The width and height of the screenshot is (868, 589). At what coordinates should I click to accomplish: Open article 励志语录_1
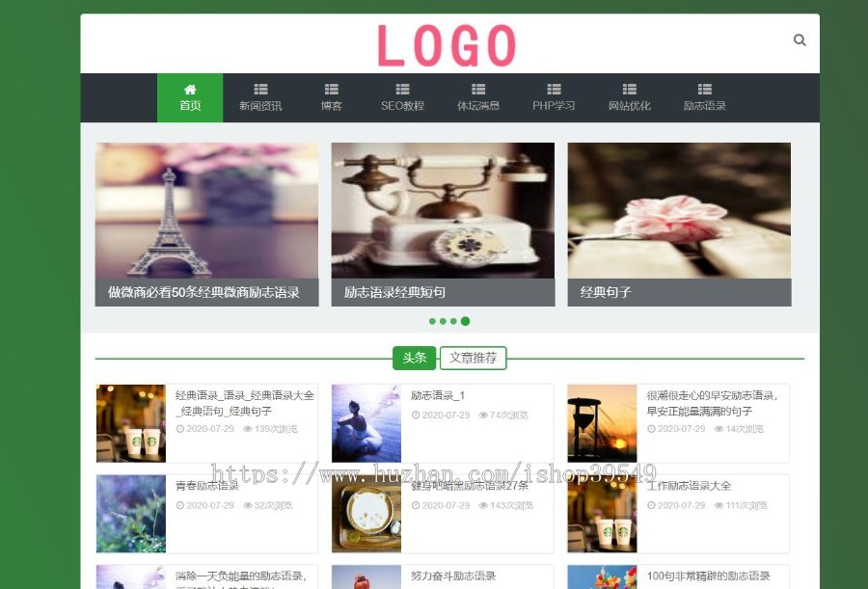[x=438, y=395]
